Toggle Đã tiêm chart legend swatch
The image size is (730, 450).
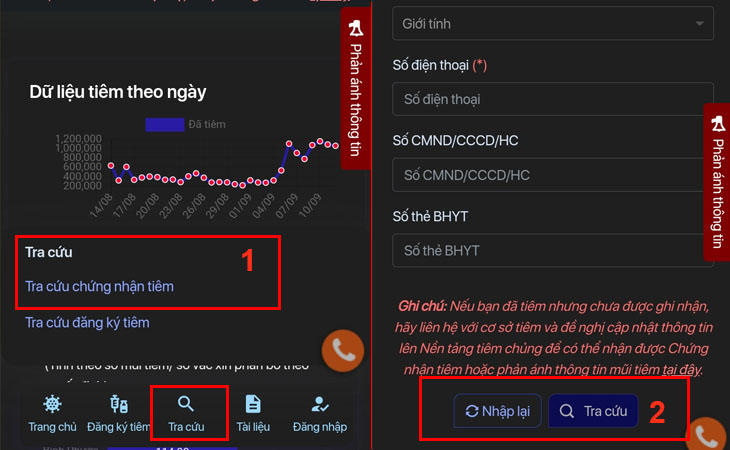(x=164, y=125)
